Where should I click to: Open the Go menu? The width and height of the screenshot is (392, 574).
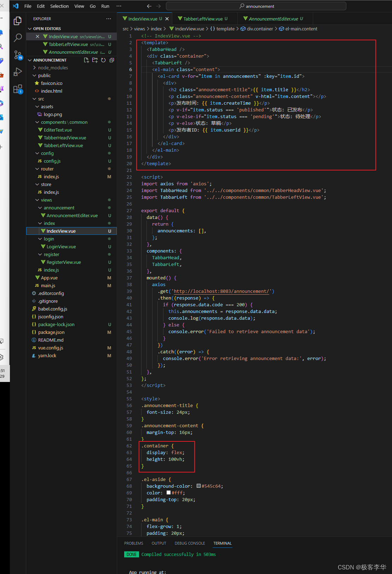(x=93, y=6)
